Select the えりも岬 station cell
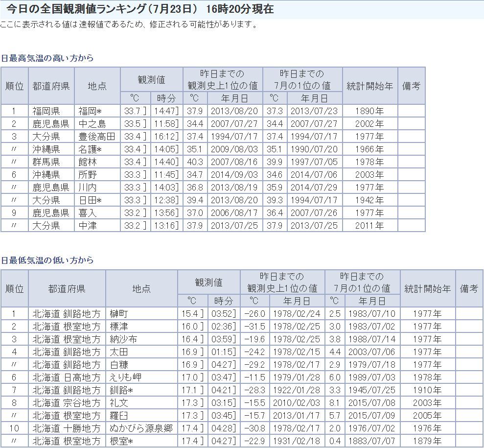Screen dimensions: 484x448 tap(126, 377)
